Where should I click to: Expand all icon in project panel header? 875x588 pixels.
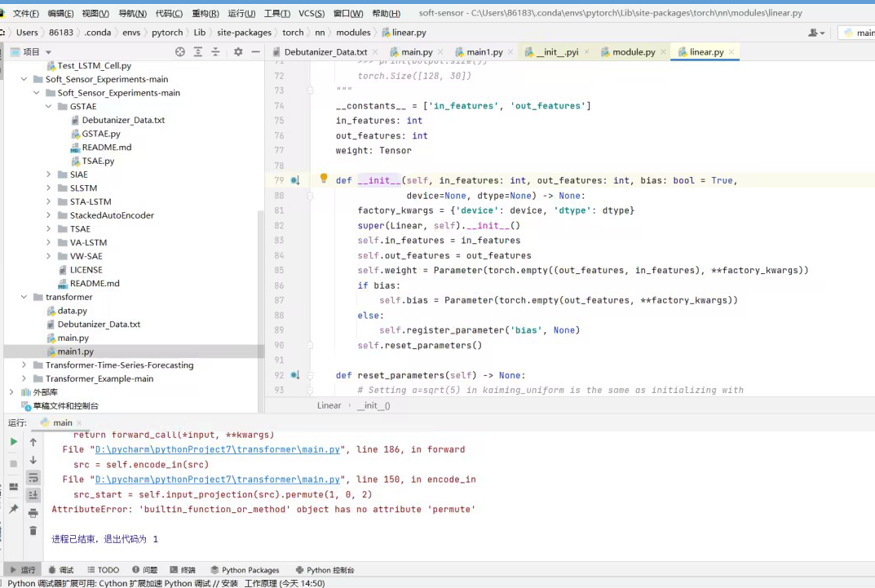(x=198, y=51)
